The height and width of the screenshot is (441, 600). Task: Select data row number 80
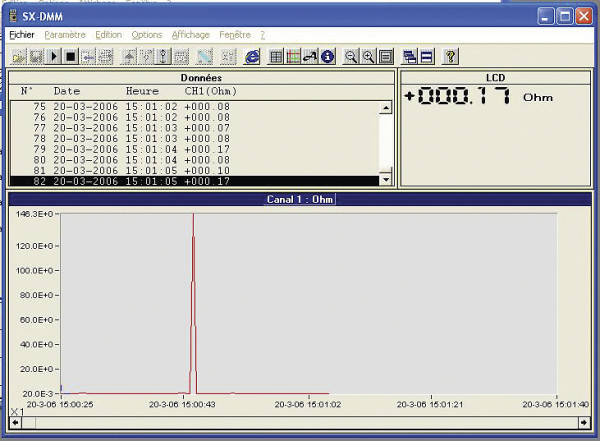click(x=194, y=160)
